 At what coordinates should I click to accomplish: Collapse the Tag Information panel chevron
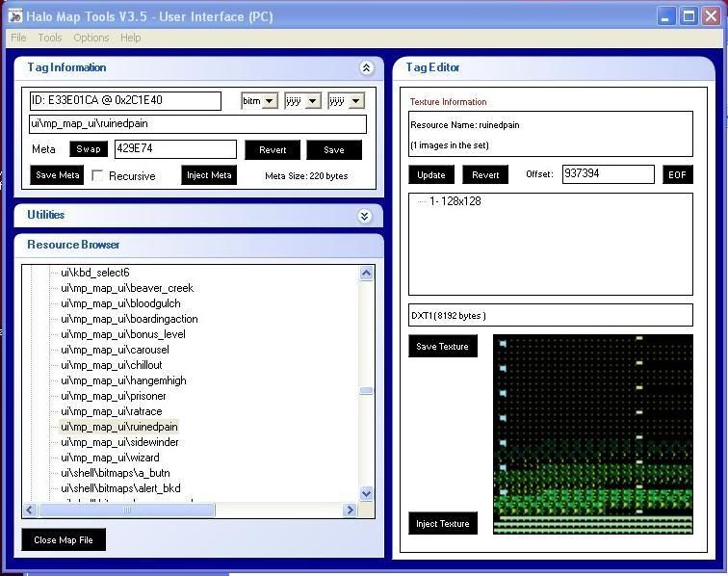point(366,67)
